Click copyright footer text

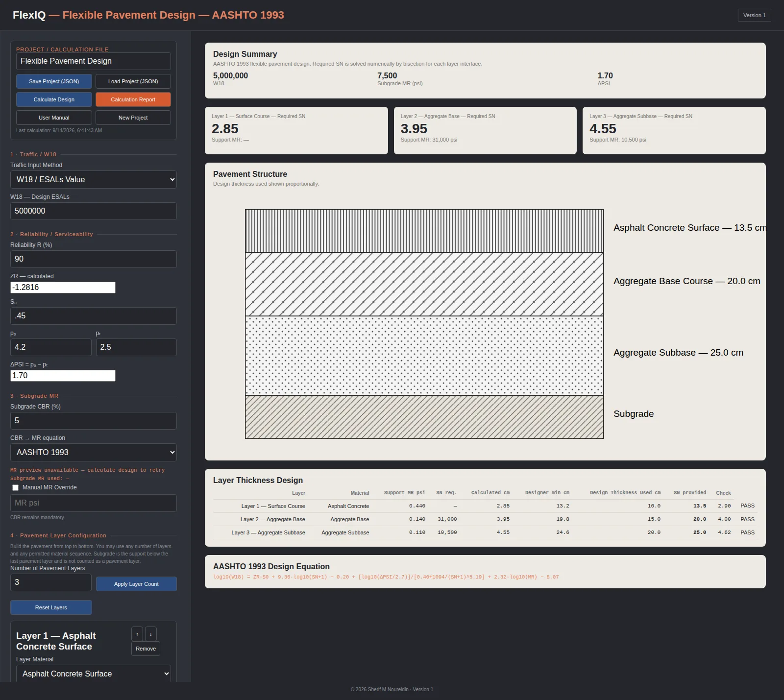tap(392, 690)
